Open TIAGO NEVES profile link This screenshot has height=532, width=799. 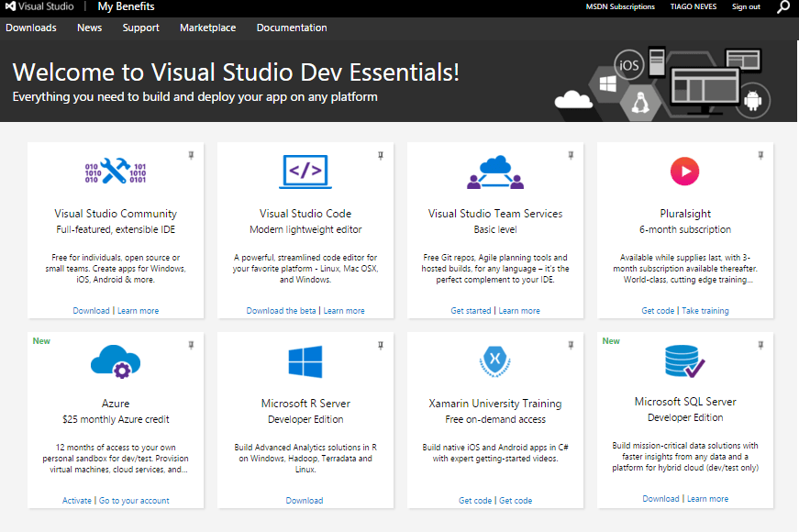pos(693,6)
